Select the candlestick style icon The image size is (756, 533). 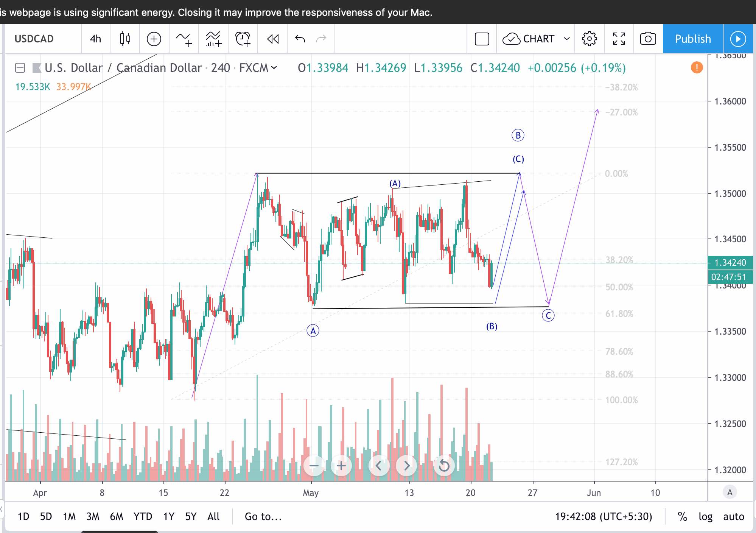[x=125, y=39]
